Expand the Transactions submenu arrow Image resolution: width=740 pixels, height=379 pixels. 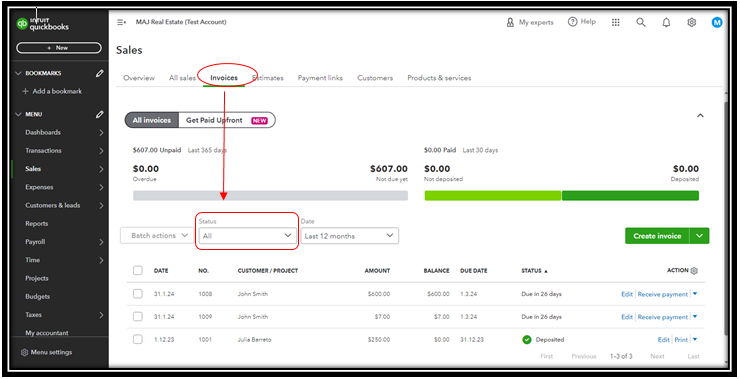(x=101, y=151)
